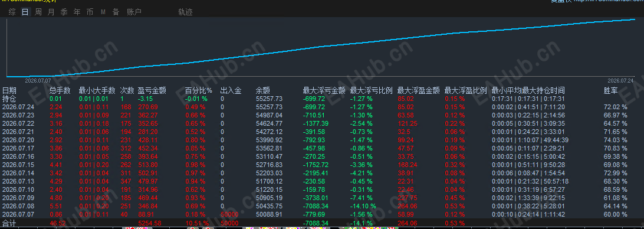Click trade count 347 on 2026.07.13

[x=126, y=181]
